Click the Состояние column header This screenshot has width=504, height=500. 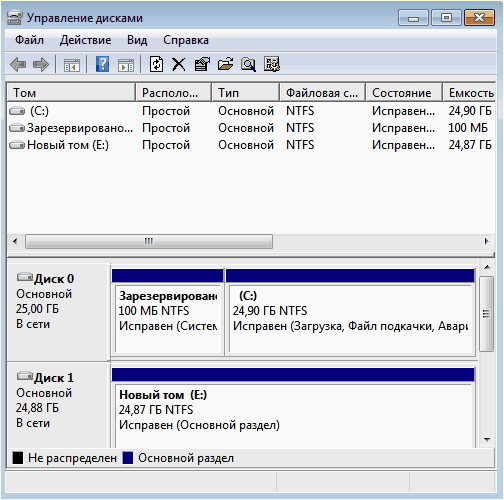404,93
